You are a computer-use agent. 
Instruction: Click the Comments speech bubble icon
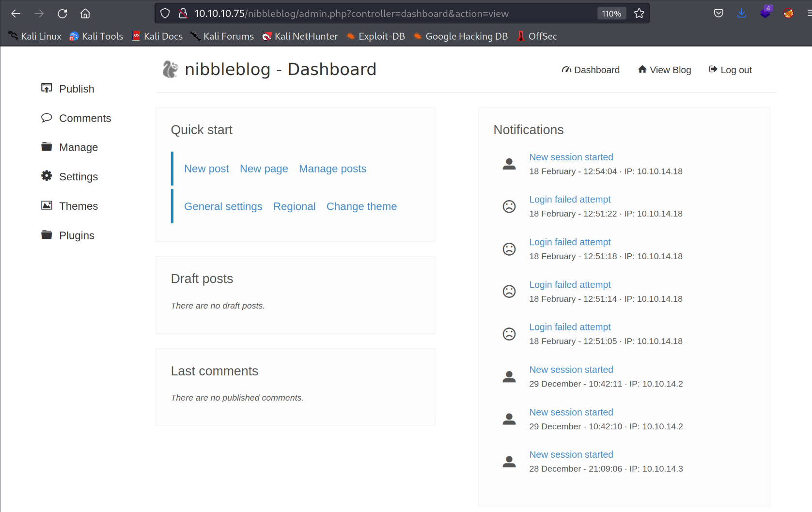coord(47,118)
